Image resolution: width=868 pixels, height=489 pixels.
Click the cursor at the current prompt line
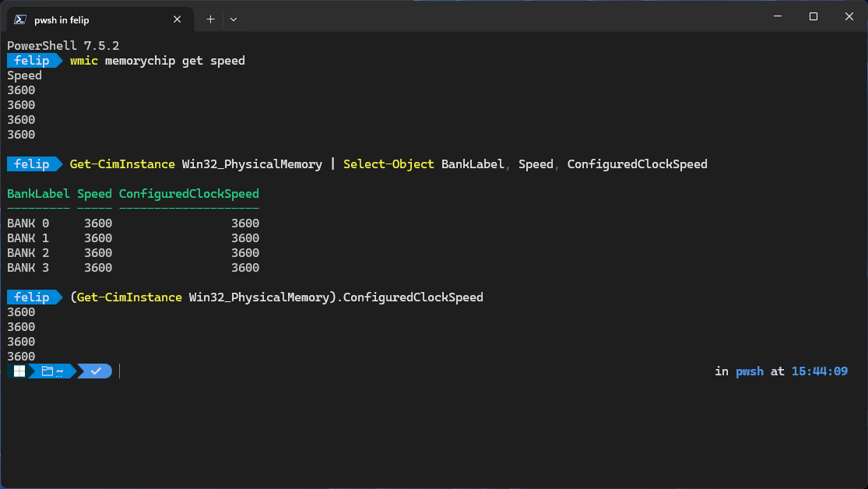pos(120,371)
